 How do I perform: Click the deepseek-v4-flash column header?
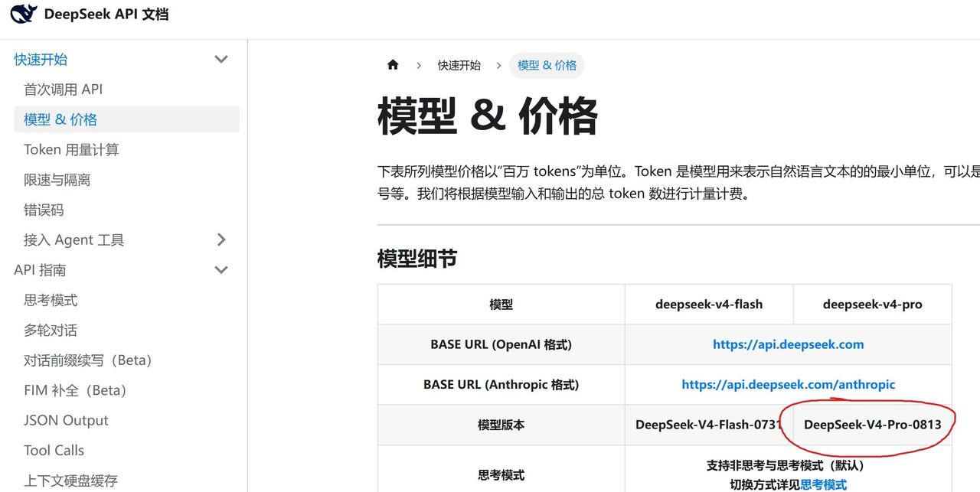click(x=709, y=304)
